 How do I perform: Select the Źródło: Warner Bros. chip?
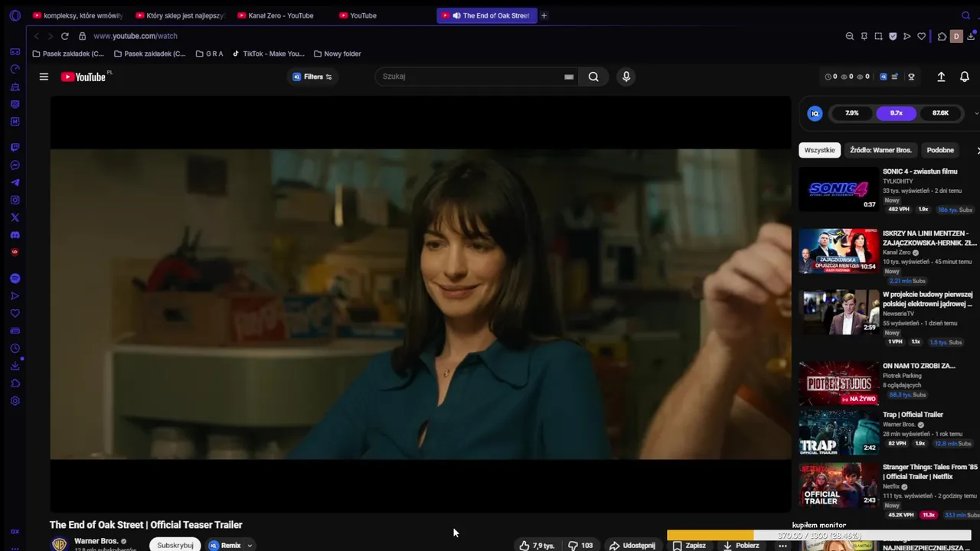coord(880,150)
